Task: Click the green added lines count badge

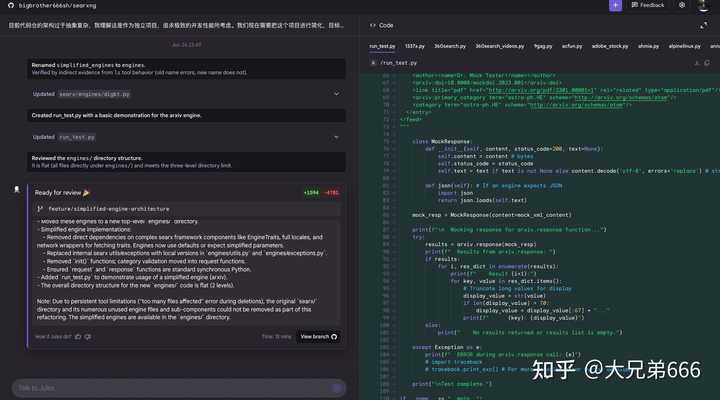Action: pos(311,193)
